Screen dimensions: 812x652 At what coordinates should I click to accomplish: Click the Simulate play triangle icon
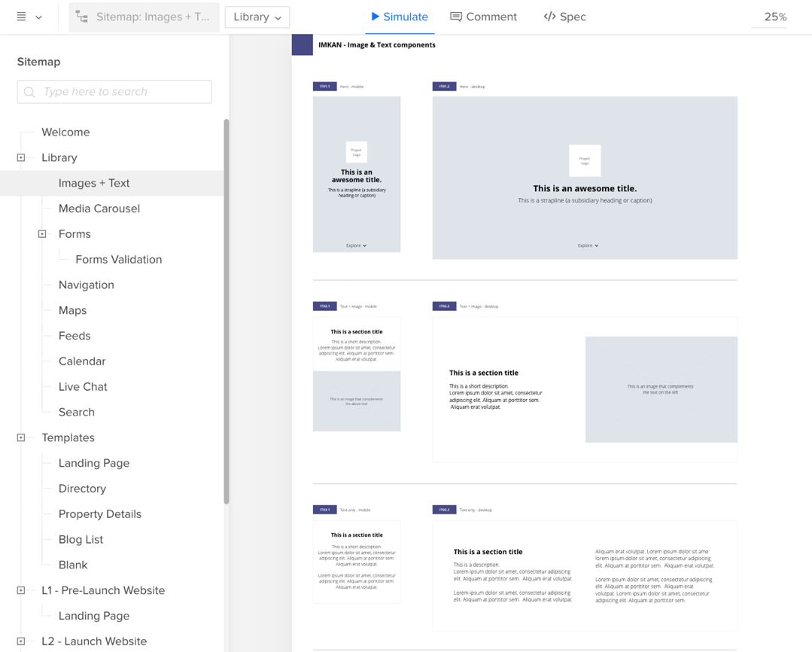pos(375,17)
